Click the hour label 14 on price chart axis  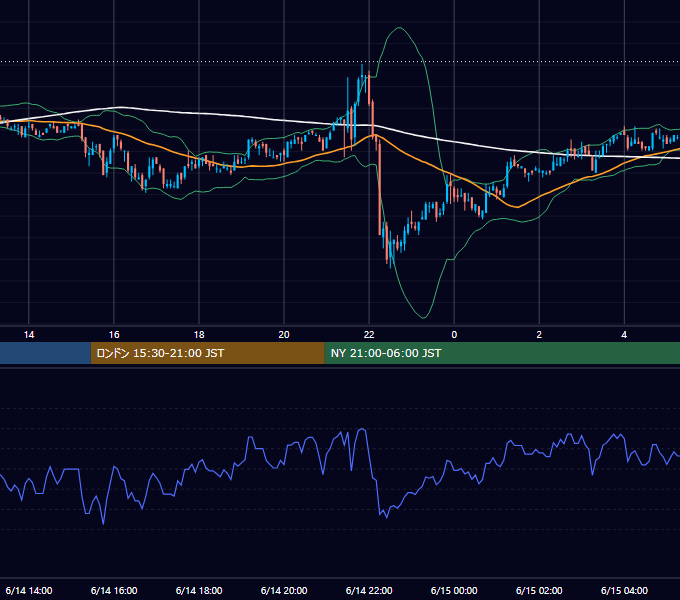click(29, 335)
